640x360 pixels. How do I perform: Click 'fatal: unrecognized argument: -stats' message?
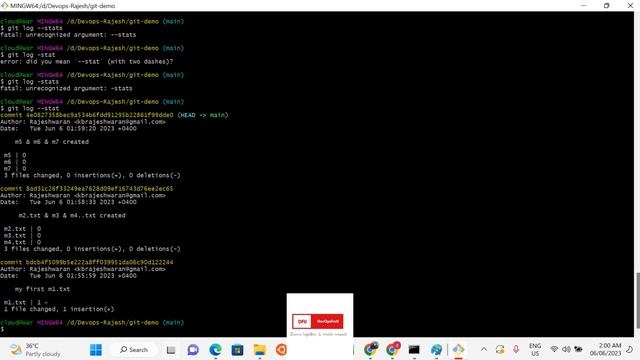click(66, 88)
